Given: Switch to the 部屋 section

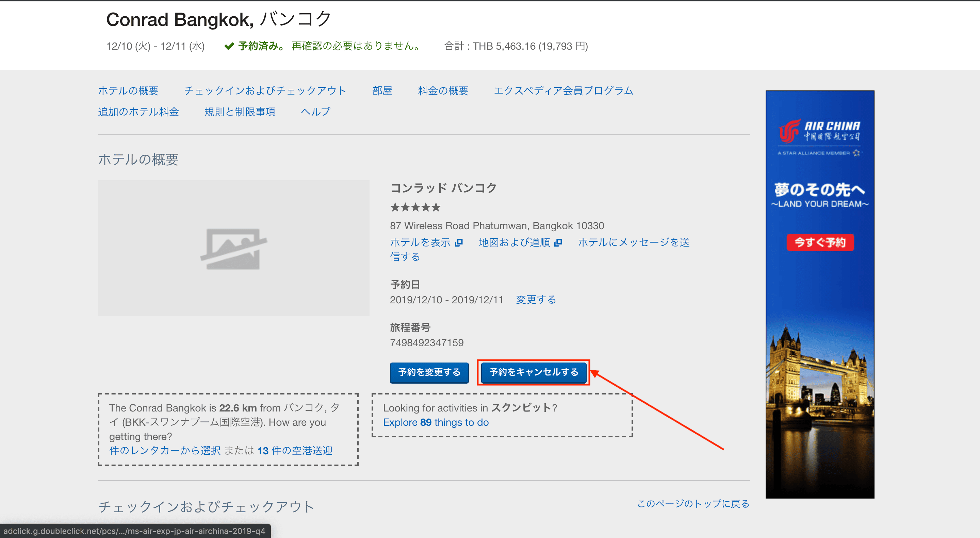Looking at the screenshot, I should (x=382, y=91).
